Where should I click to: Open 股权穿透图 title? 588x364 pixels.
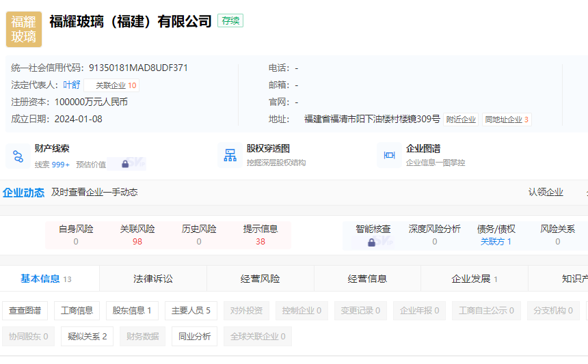point(268,149)
